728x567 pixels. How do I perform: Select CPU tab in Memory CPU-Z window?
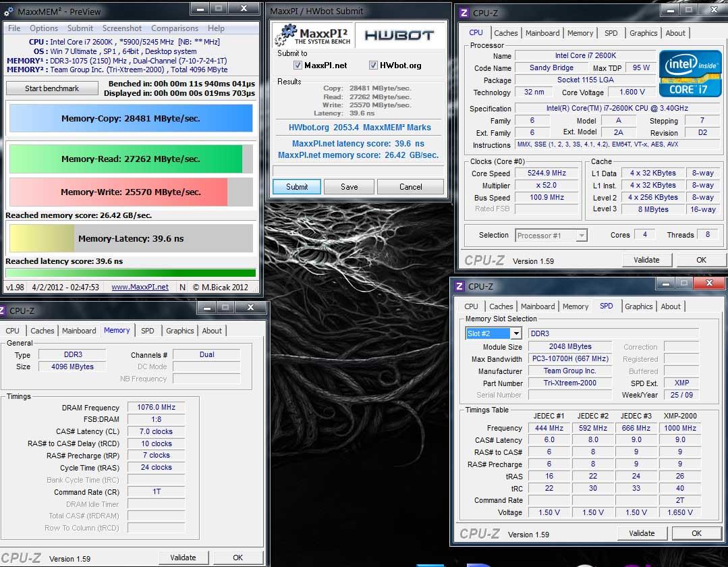(13, 331)
